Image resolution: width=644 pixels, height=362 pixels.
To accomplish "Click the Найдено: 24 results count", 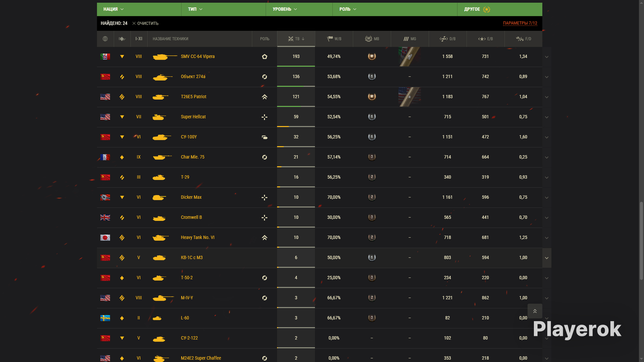I will pos(114,23).
